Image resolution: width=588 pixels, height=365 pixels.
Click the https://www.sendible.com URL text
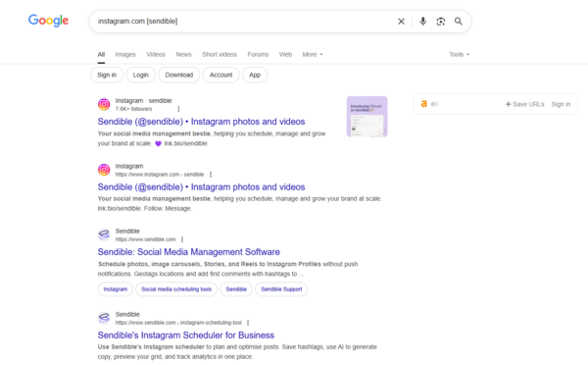click(145, 239)
